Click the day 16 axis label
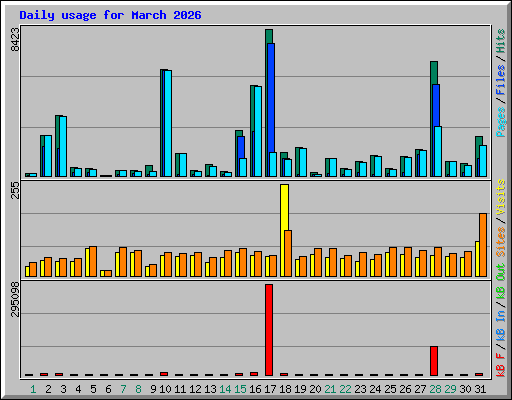Image resolution: width=512 pixels, height=400 pixels. (255, 389)
